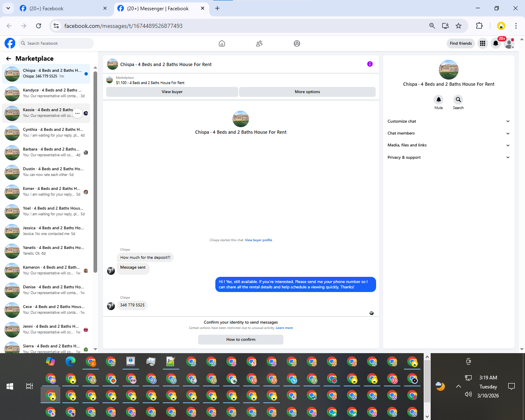
Task: Show hidden system tray icons
Action: (x=459, y=386)
